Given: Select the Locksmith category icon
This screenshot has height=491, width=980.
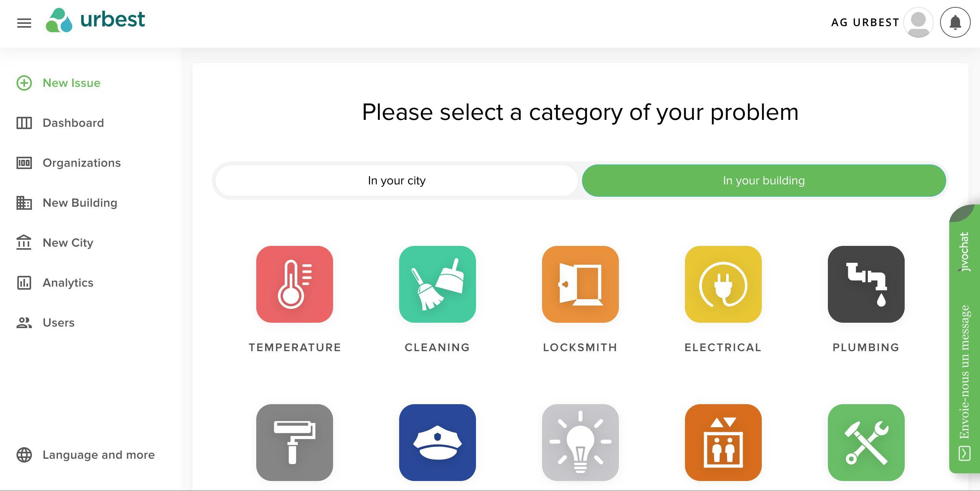Looking at the screenshot, I should coord(580,284).
